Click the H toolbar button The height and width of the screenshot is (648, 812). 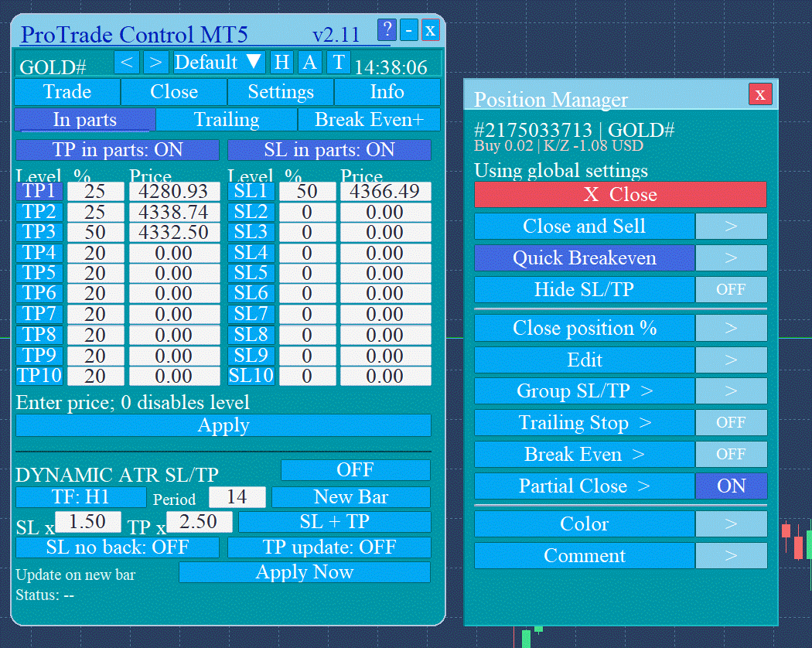coord(281,63)
